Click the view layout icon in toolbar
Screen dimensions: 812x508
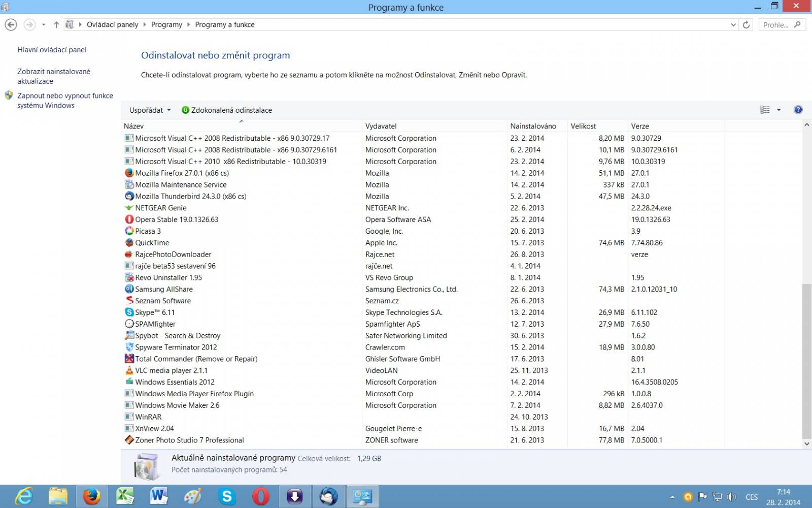coord(765,110)
